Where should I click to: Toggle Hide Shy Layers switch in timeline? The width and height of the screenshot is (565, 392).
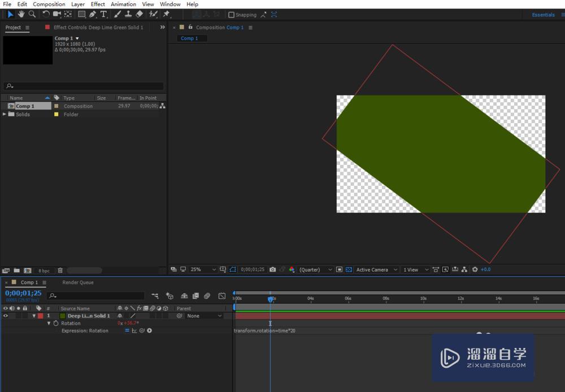pyautogui.click(x=184, y=296)
